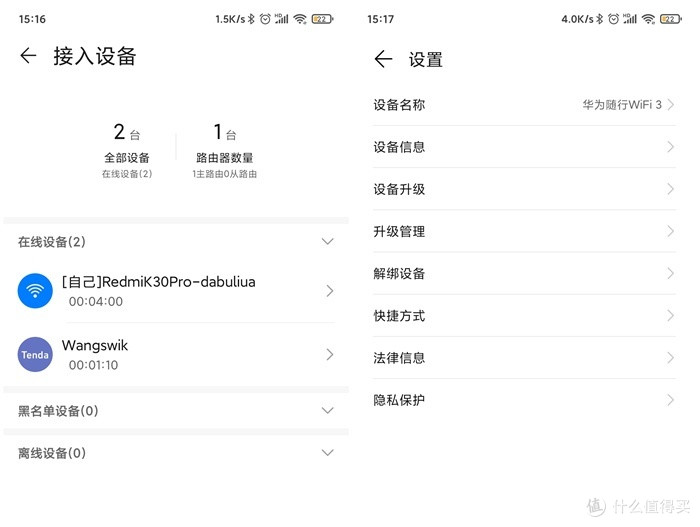Tap chevron next to 设备信息
Screen dimensions: 700x527
pos(670,147)
